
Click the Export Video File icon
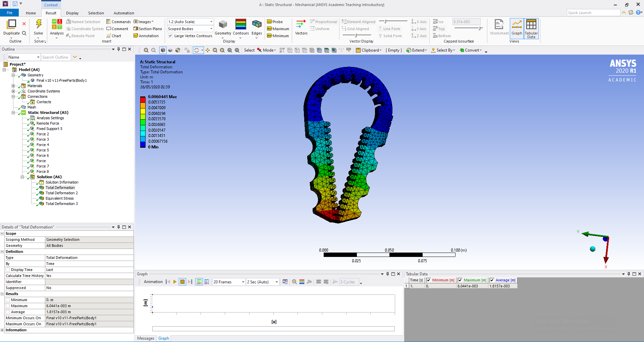coord(285,282)
